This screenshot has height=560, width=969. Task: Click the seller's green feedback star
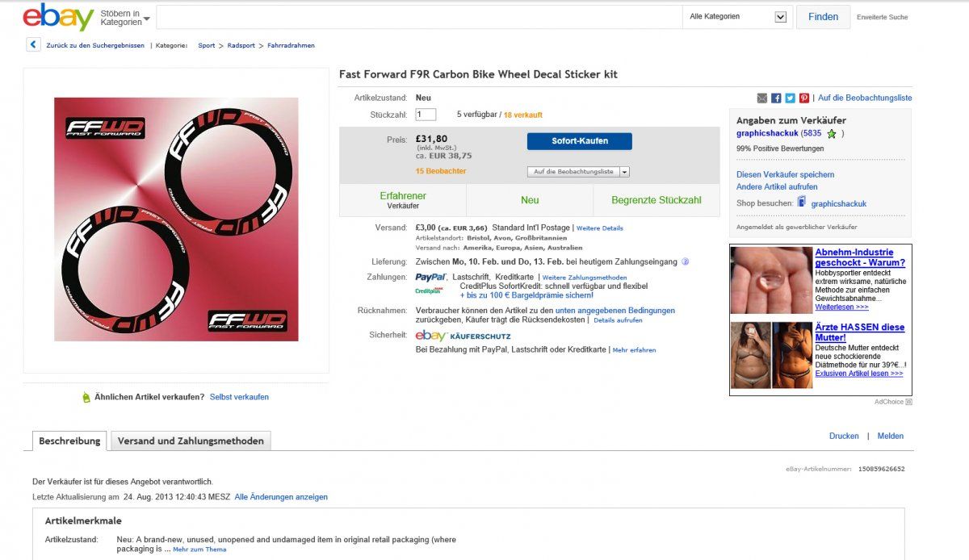(x=832, y=134)
